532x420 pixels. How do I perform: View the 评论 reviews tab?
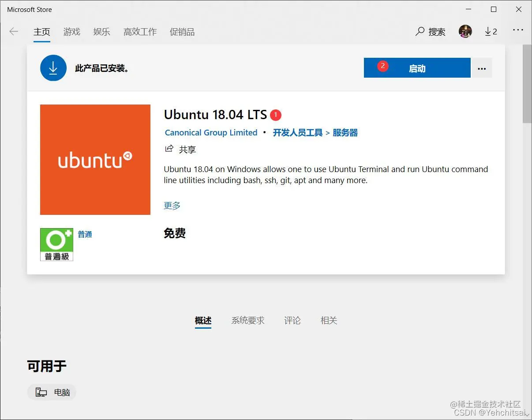pyautogui.click(x=292, y=320)
